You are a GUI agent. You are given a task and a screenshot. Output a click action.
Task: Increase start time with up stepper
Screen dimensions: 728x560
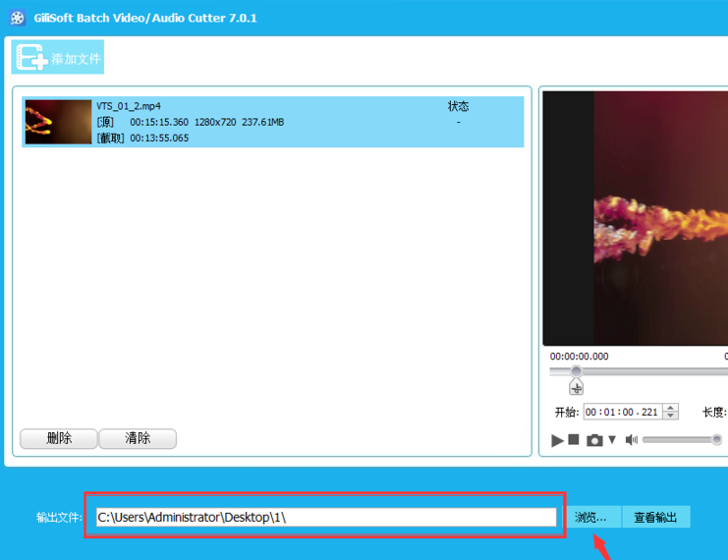click(670, 408)
